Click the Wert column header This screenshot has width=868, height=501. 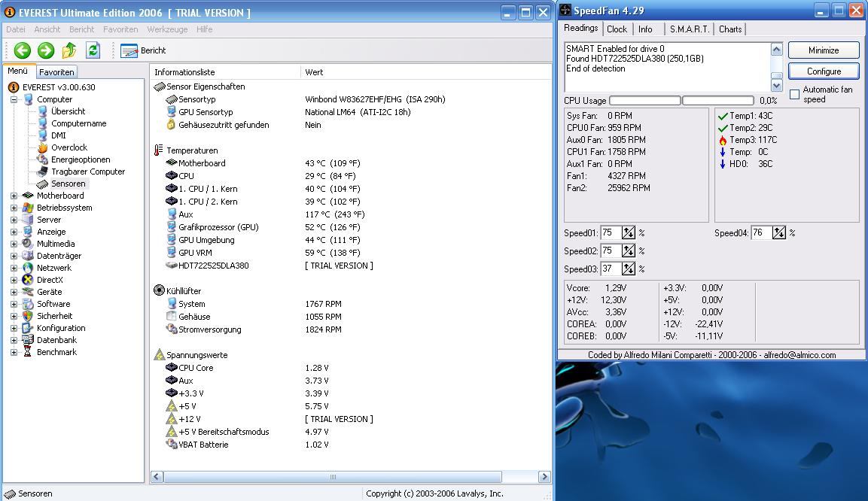click(x=425, y=72)
